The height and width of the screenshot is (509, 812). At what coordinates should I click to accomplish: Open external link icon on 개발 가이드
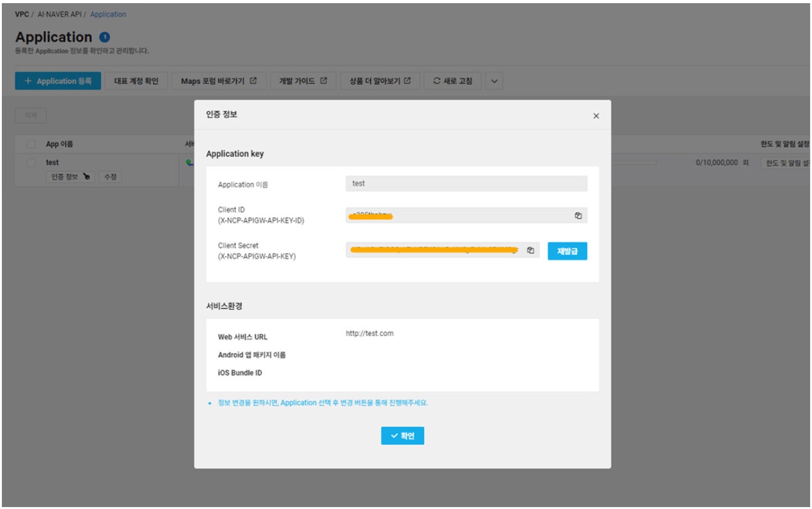324,81
